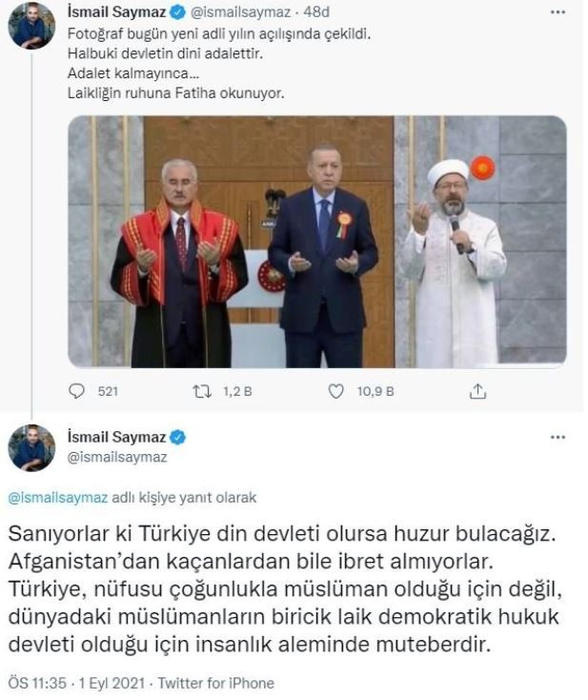588x700 pixels.
Task: Click the İsmail Saymaz name on reply tweet
Action: 117,437
